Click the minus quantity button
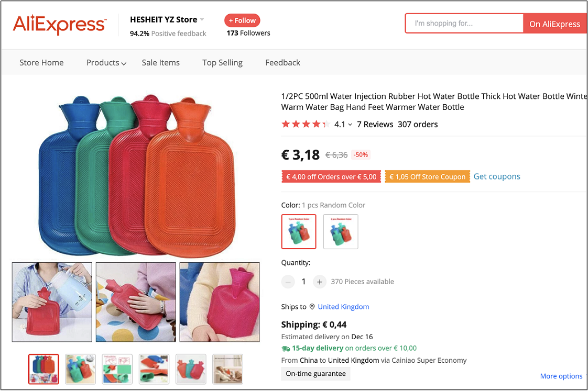588x391 pixels. [288, 282]
